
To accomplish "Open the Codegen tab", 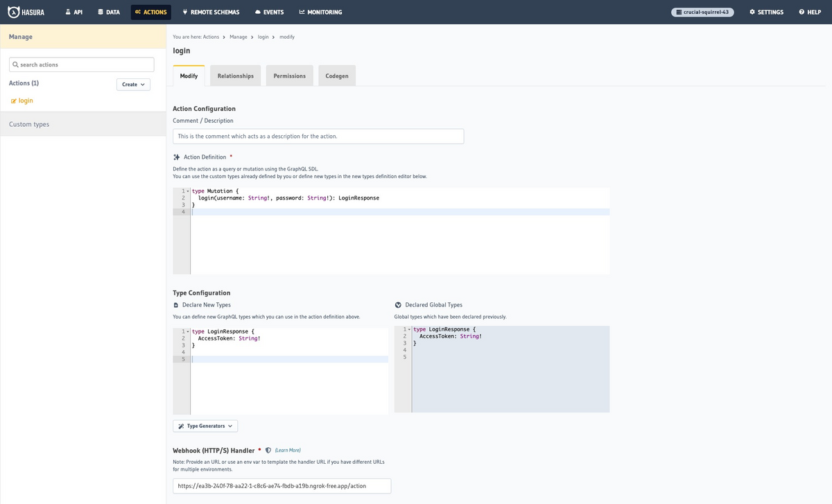I will coord(336,76).
